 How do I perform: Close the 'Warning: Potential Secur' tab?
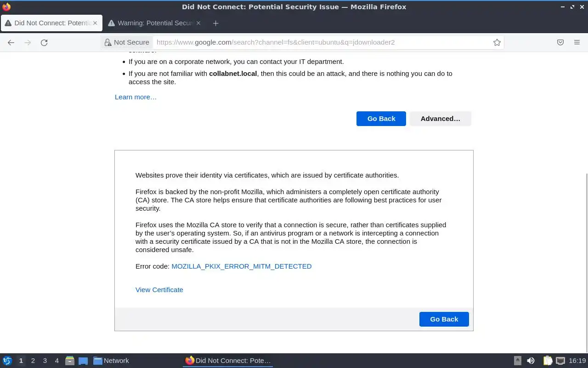(198, 23)
